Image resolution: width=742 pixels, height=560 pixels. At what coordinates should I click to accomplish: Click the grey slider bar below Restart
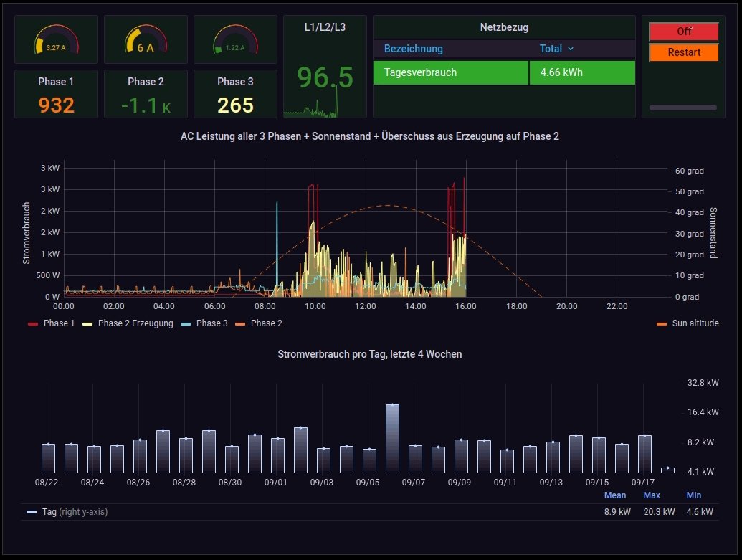pyautogui.click(x=682, y=108)
